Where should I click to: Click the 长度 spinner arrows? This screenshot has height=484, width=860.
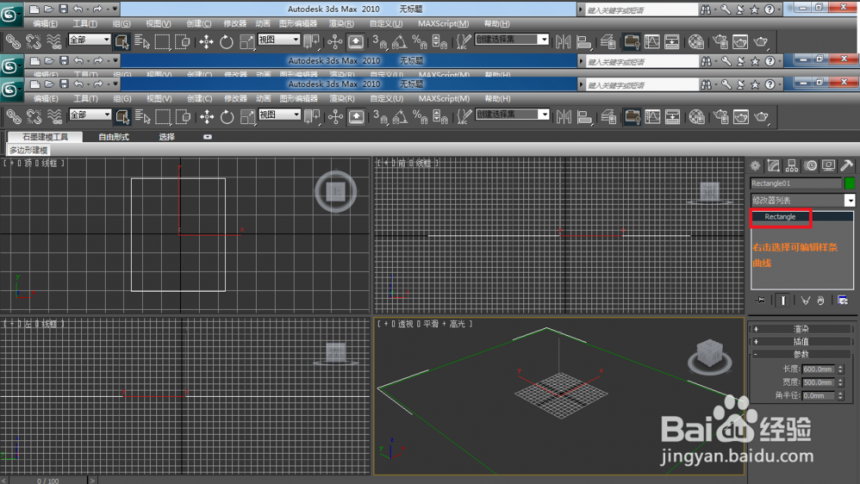pyautogui.click(x=840, y=369)
